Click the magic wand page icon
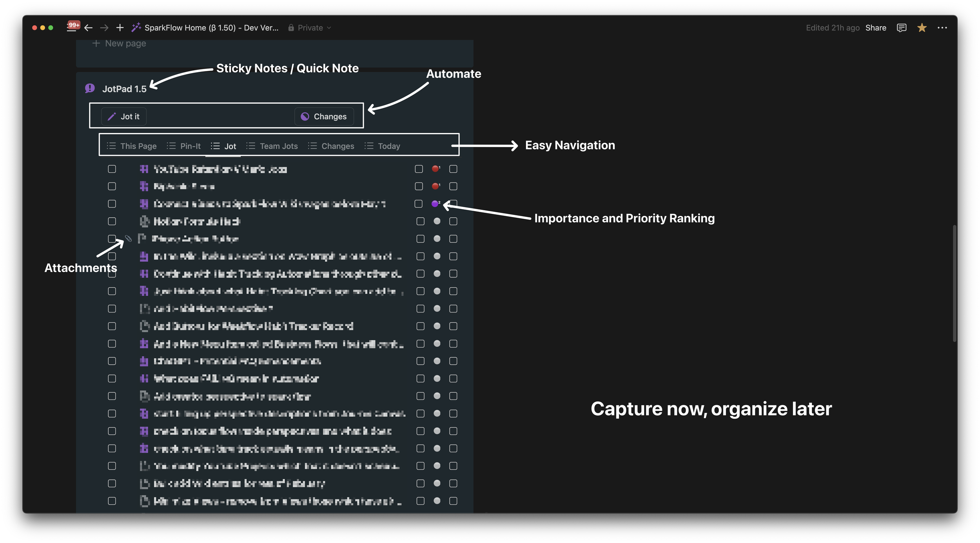The height and width of the screenshot is (543, 980). 136,27
